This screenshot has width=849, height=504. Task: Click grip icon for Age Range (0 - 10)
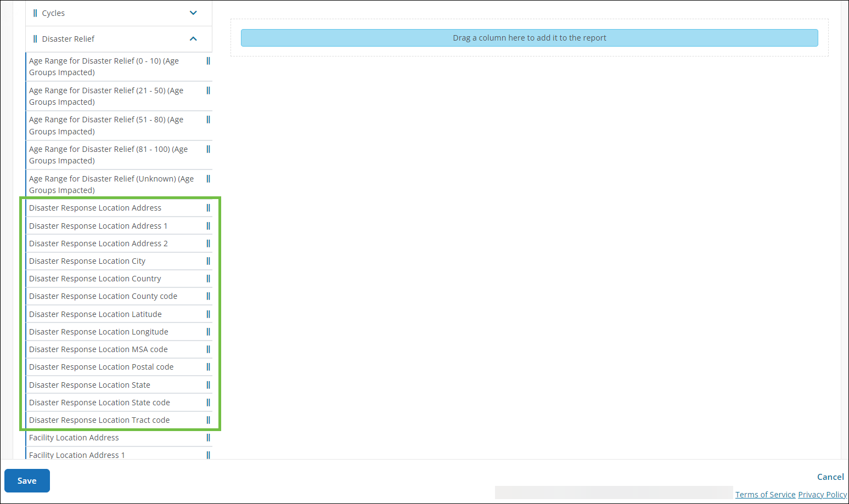[208, 61]
